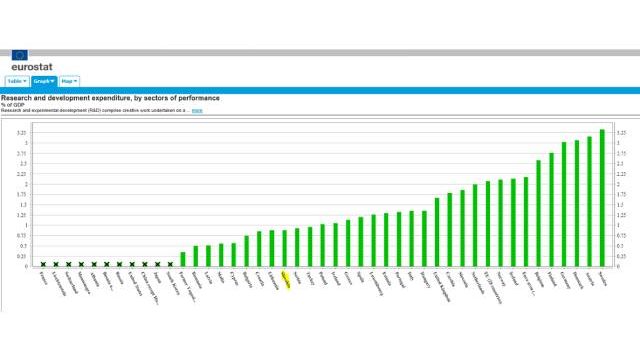The height and width of the screenshot is (360, 640).
Task: Click the yellow-highlighted country label
Action: 286,280
